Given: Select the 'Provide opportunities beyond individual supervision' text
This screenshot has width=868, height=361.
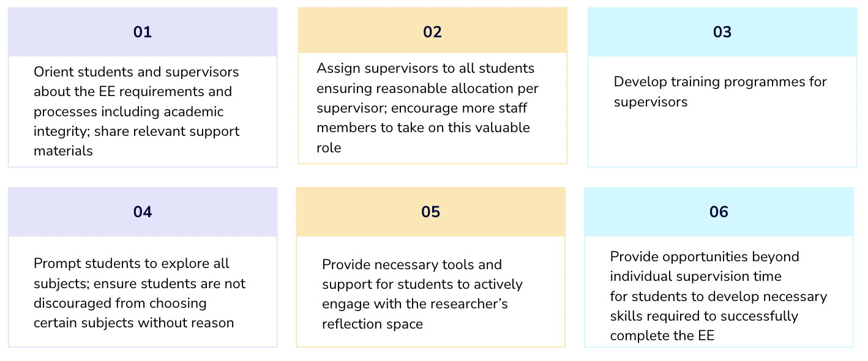Looking at the screenshot, I should (x=705, y=267).
